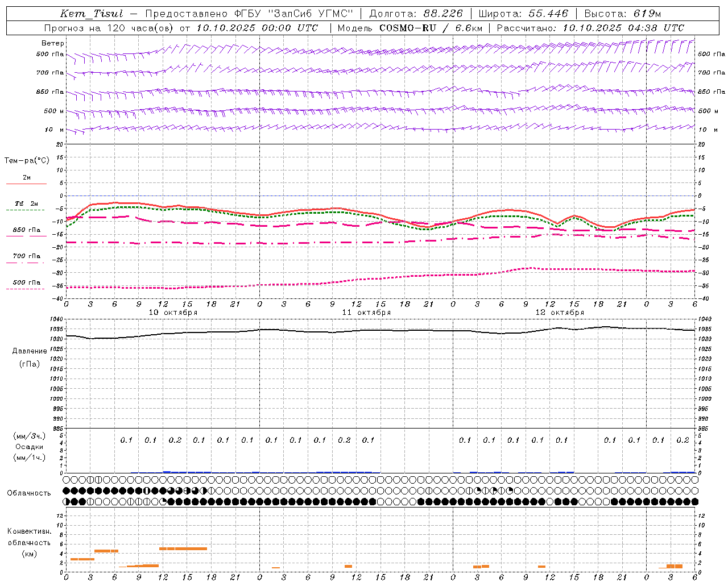Click the 11 октября date label
This screenshot has width=728, height=582.
point(366,312)
